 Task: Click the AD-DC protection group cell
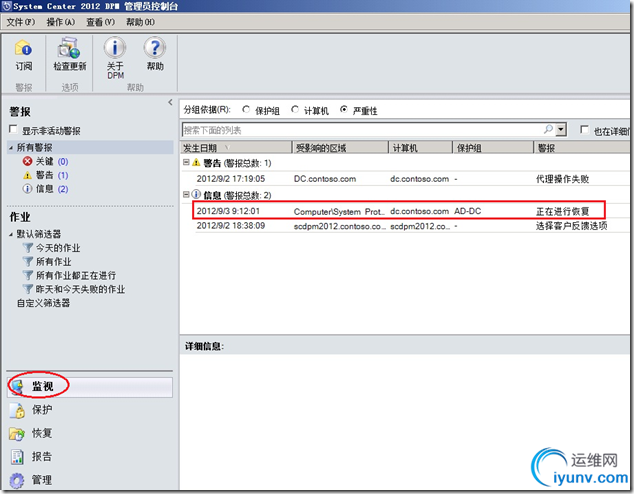pyautogui.click(x=467, y=211)
